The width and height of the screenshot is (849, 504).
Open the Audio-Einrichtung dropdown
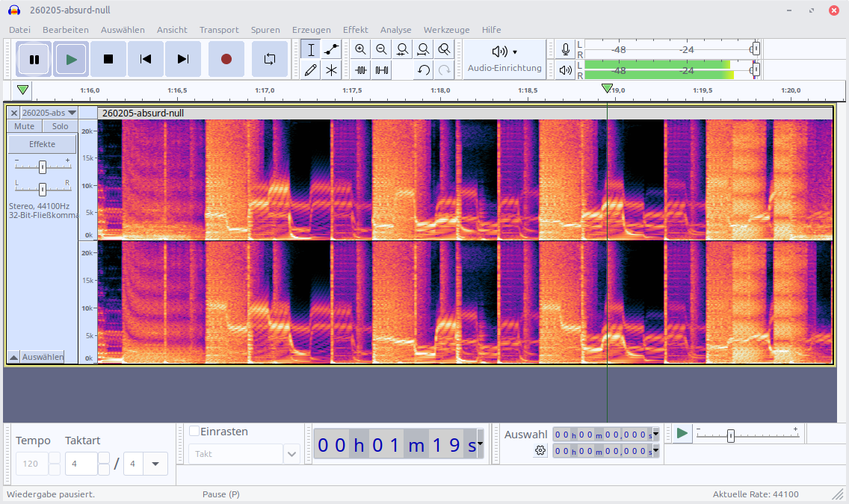504,59
